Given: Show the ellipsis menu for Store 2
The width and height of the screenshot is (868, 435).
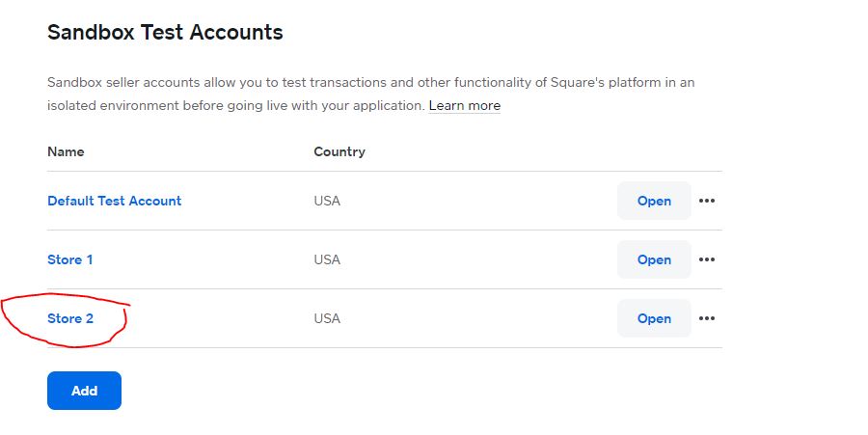Looking at the screenshot, I should pos(706,318).
